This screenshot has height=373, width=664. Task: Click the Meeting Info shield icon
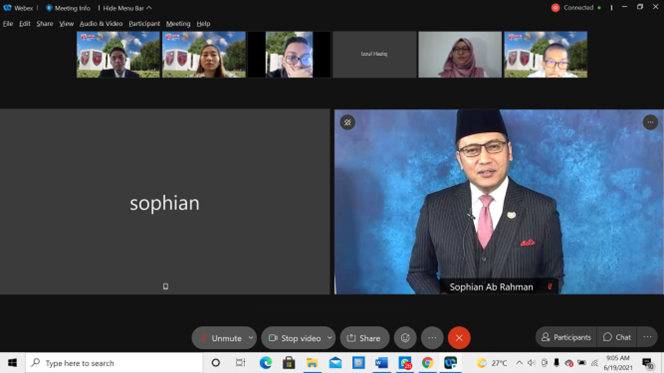tap(49, 8)
